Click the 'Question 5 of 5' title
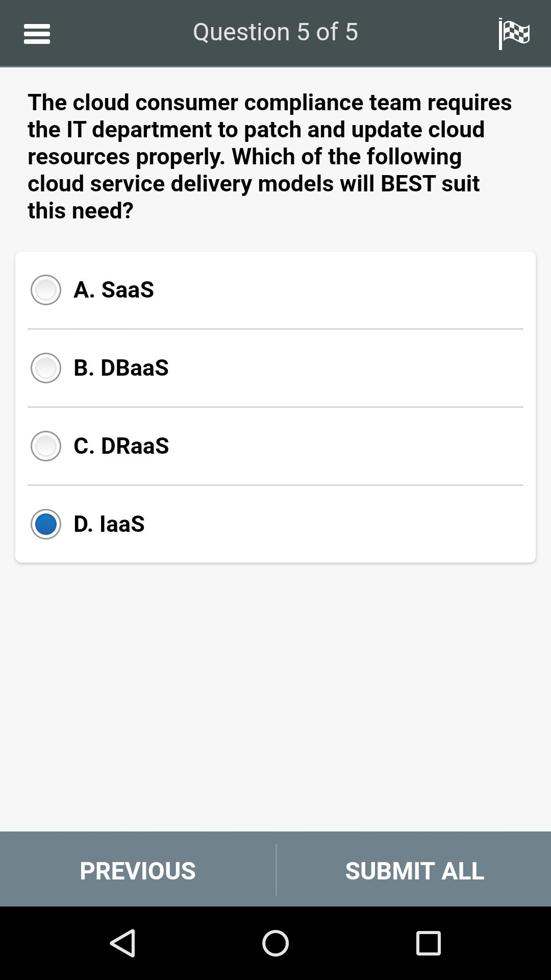Viewport: 551px width, 980px height. pyautogui.click(x=275, y=32)
